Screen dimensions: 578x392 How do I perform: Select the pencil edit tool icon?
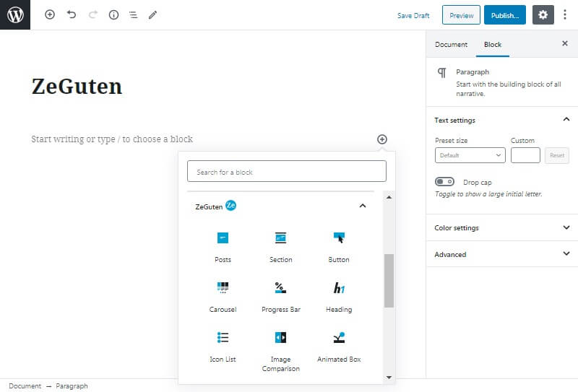click(152, 14)
